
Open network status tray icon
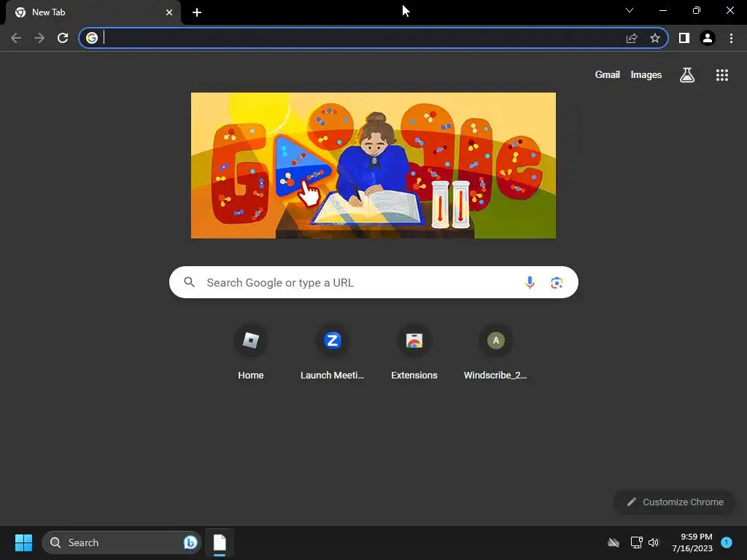636,542
